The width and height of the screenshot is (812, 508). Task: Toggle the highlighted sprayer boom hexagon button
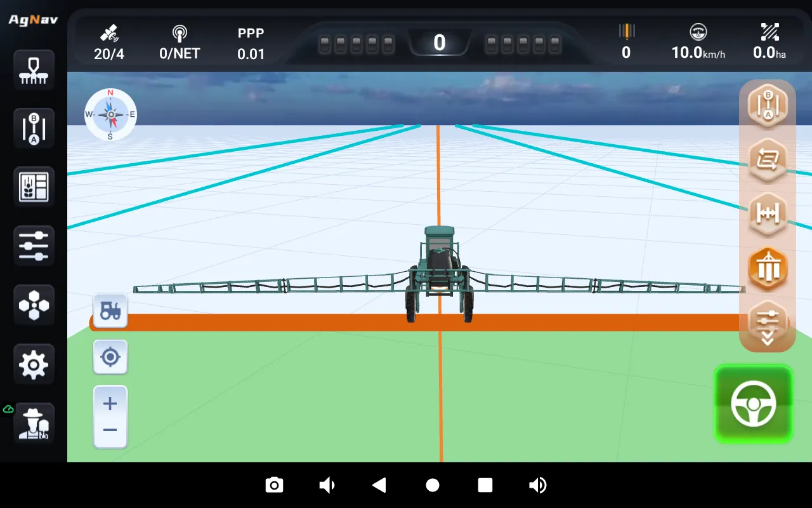pos(768,268)
